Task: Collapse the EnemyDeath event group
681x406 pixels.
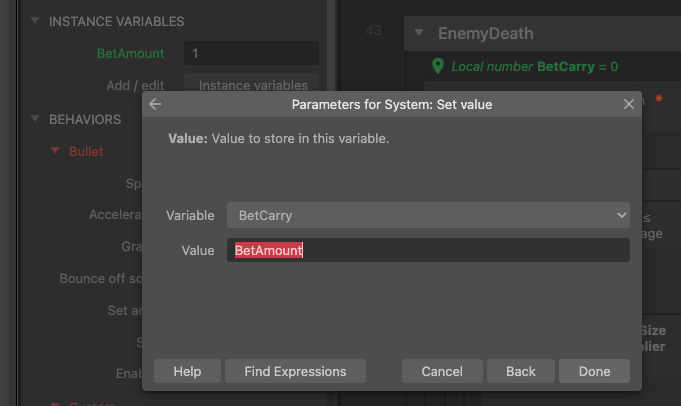Action: tap(419, 33)
